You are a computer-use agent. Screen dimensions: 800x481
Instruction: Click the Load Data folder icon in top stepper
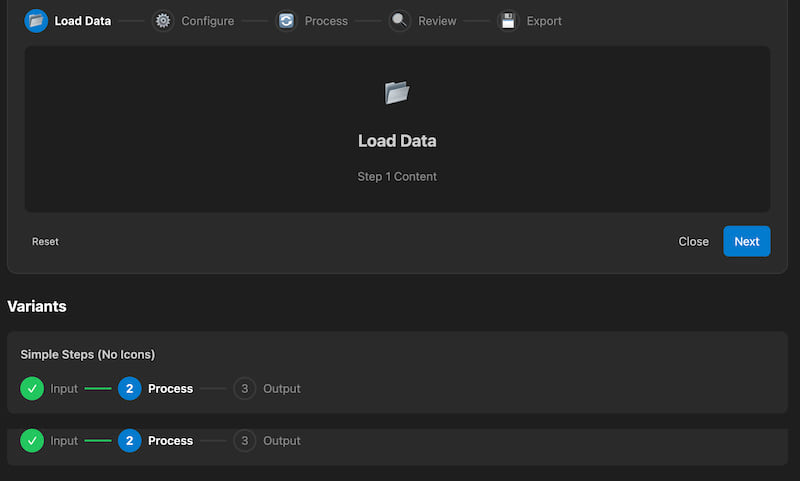tap(36, 21)
